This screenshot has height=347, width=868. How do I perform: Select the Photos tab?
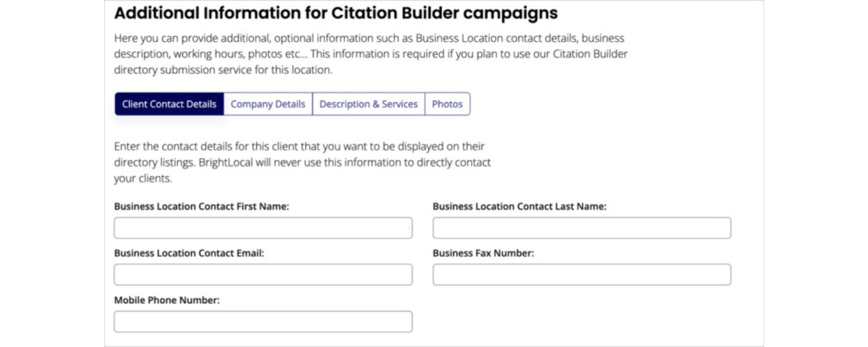[x=447, y=104]
